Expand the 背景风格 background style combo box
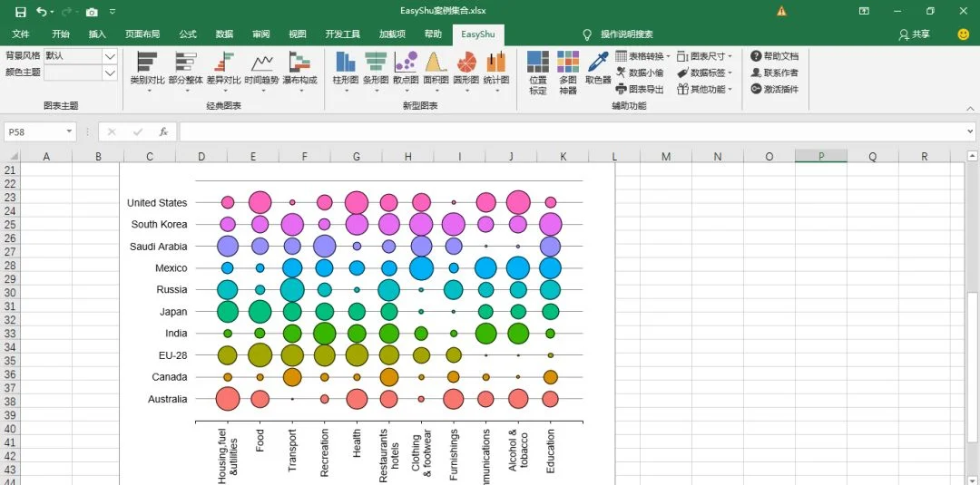 (x=110, y=56)
